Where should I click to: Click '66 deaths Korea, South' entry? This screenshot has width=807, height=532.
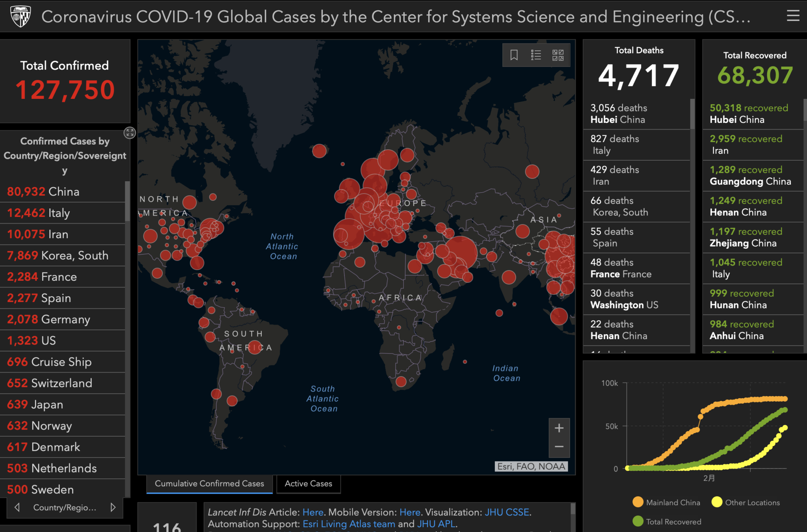pos(636,206)
